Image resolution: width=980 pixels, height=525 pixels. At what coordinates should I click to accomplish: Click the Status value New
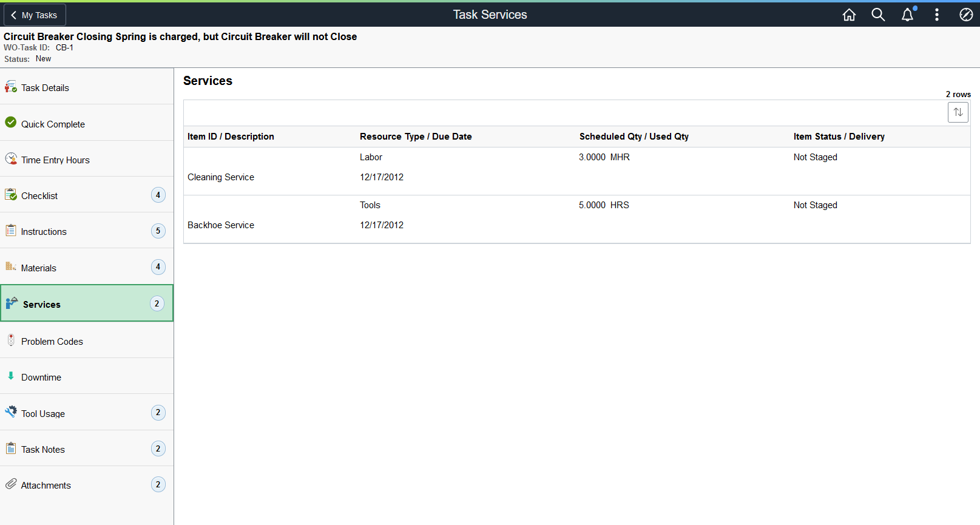pos(43,59)
